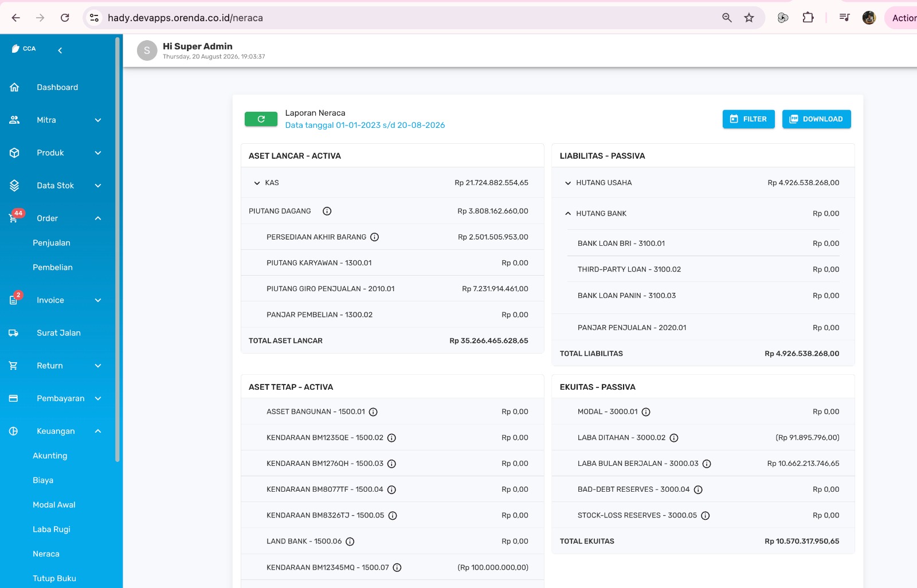Click the DOWNLOAD button
Screen dimensions: 917x588
click(816, 119)
